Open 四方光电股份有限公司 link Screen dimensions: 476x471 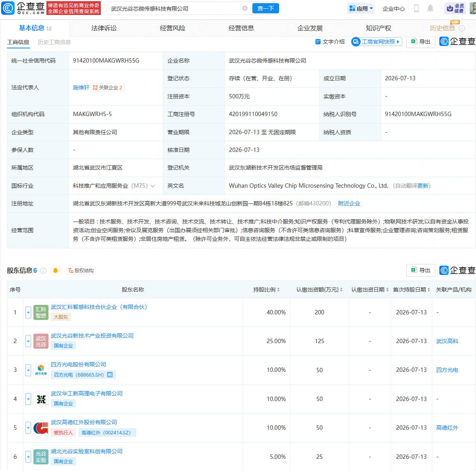pyautogui.click(x=78, y=364)
